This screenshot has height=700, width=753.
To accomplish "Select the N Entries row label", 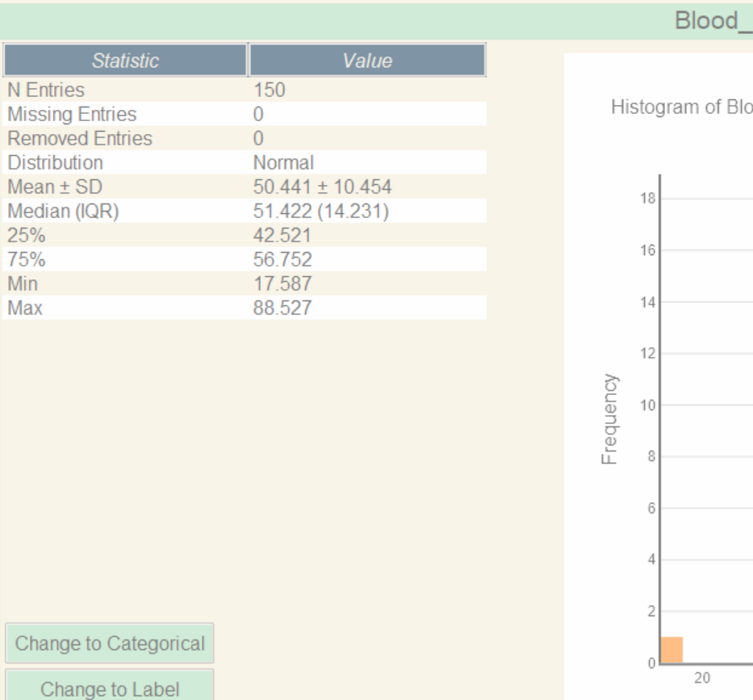I will point(46,90).
